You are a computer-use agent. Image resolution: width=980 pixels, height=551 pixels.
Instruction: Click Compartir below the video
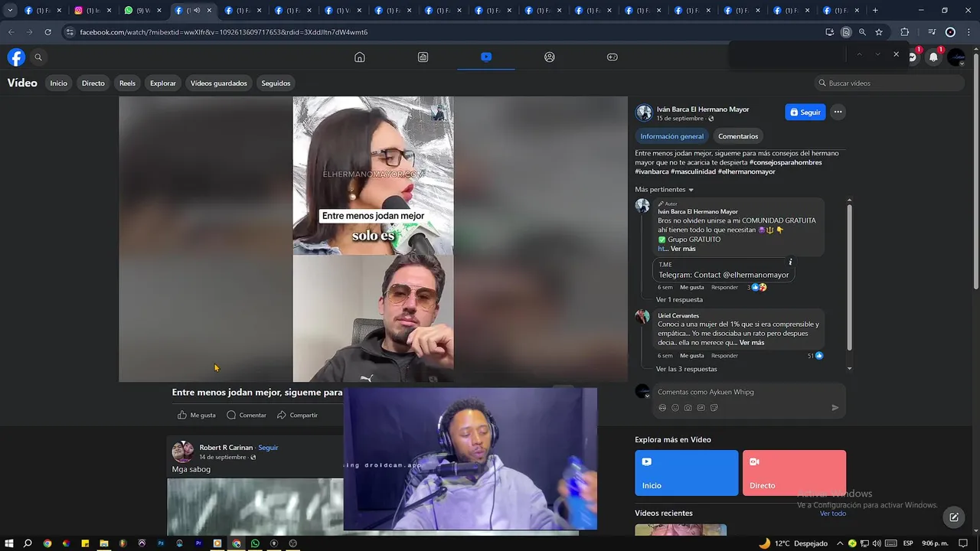(297, 415)
